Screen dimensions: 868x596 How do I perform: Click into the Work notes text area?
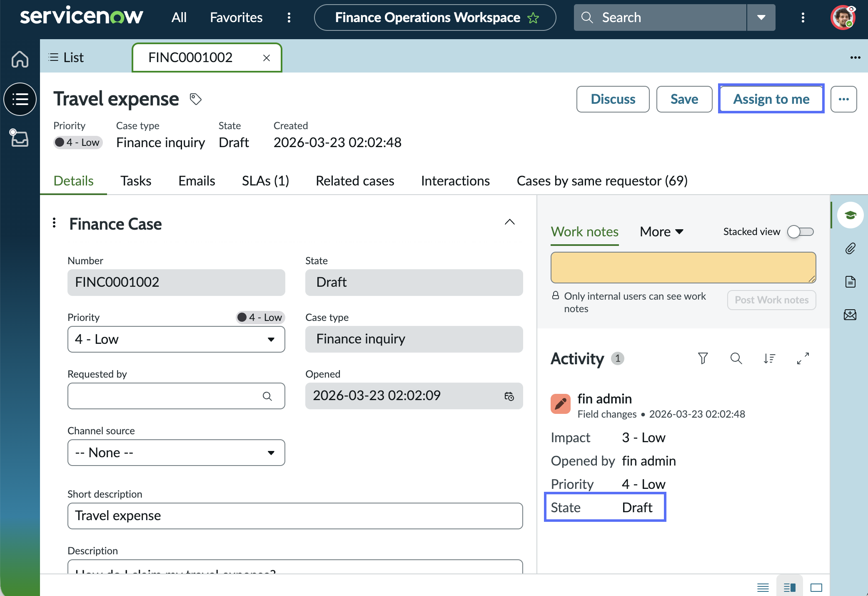[683, 268]
